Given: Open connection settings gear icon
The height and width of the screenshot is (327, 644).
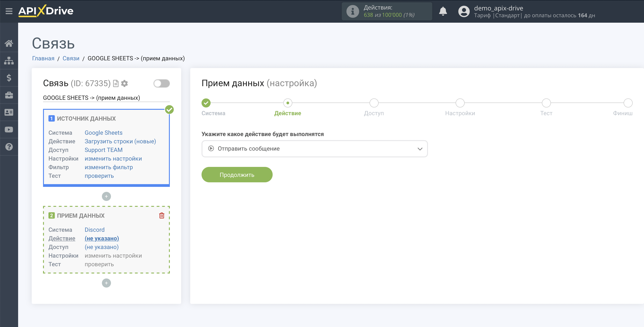Looking at the screenshot, I should pyautogui.click(x=125, y=83).
